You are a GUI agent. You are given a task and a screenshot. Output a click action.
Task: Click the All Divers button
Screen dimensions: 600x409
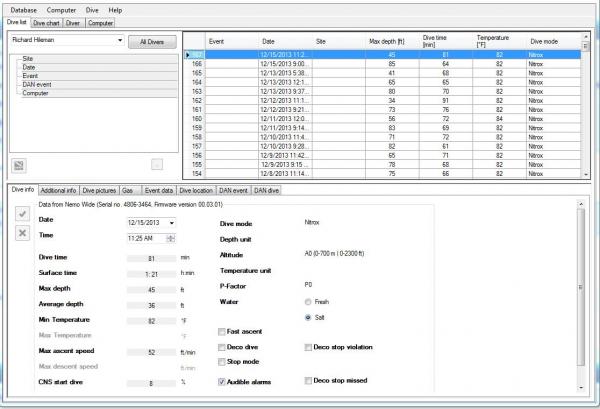pos(154,42)
